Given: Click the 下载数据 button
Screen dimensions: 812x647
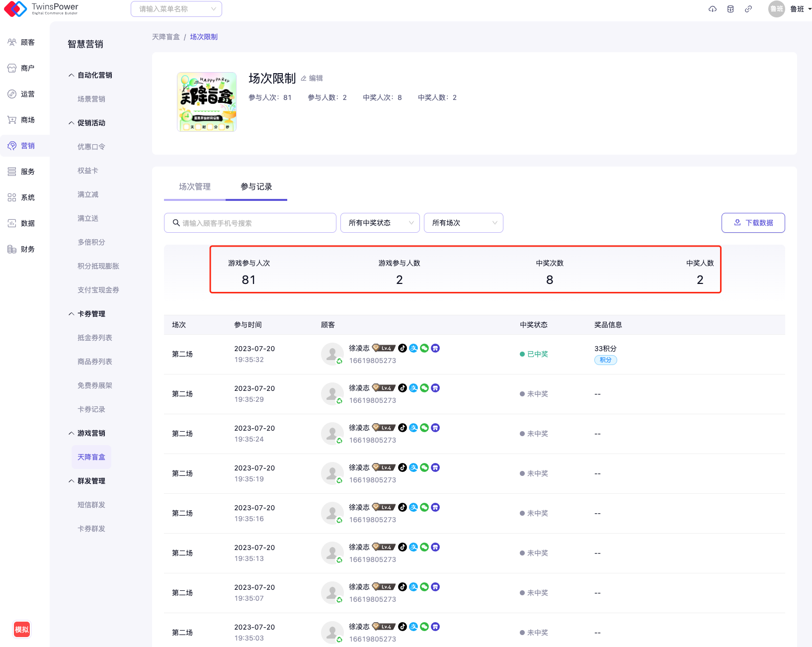Looking at the screenshot, I should point(753,223).
